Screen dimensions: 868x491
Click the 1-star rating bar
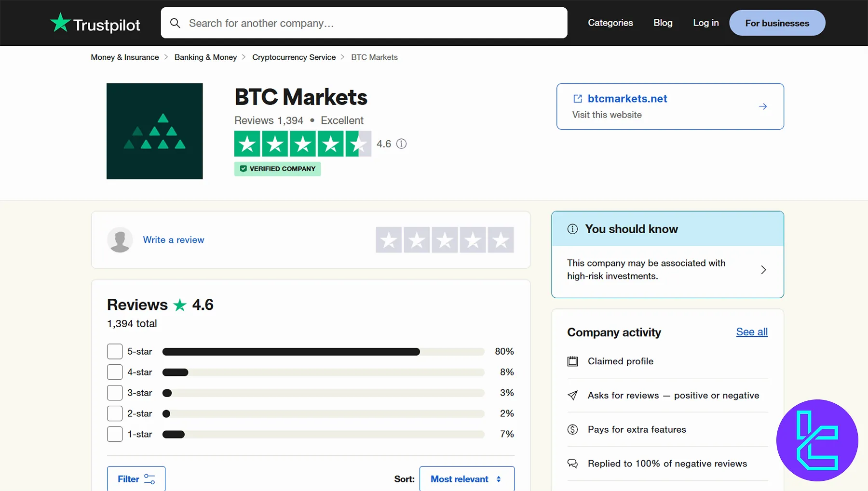(x=323, y=435)
